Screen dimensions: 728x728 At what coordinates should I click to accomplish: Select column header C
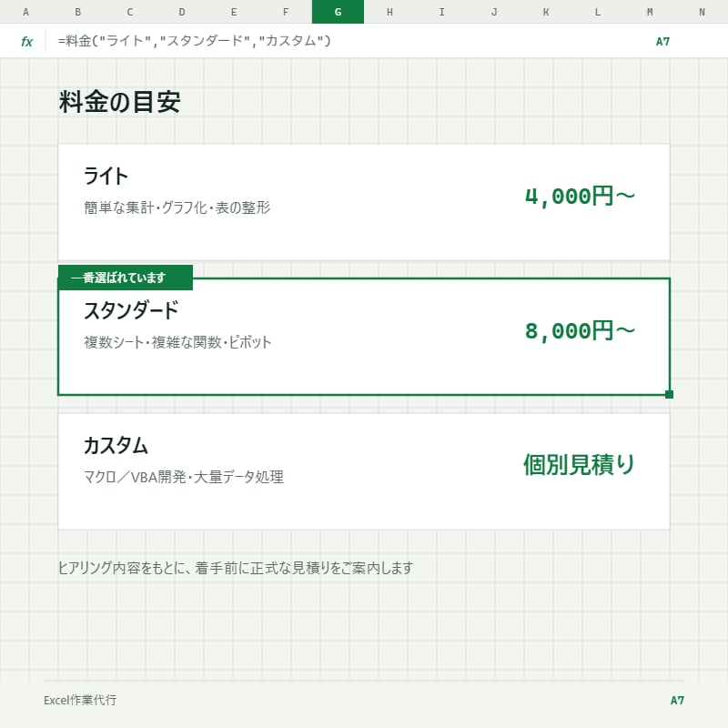tap(130, 12)
